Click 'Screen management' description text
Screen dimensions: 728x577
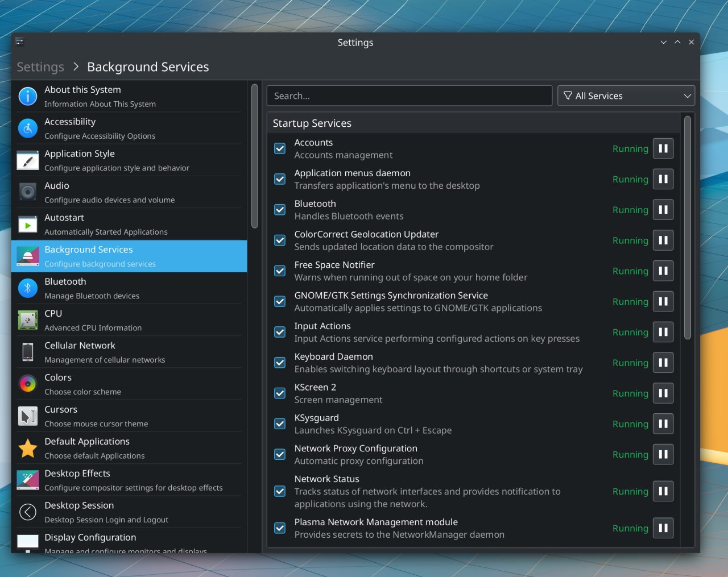point(338,400)
